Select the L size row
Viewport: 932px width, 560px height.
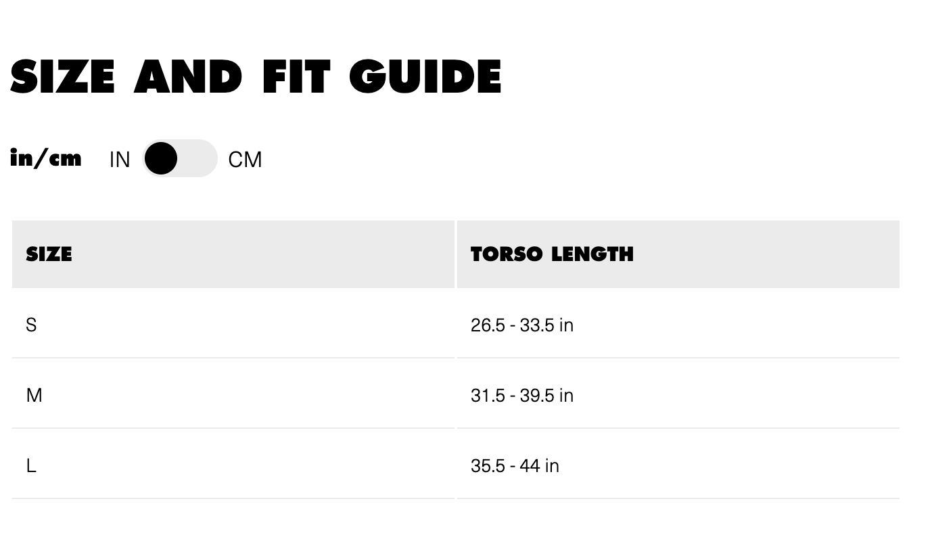(x=456, y=465)
